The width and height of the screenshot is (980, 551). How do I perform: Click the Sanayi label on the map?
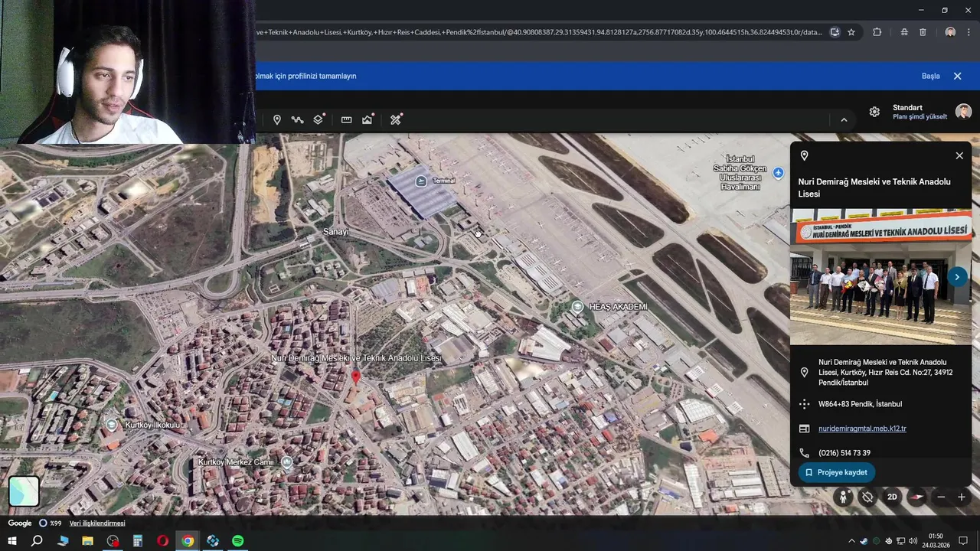[x=335, y=232]
